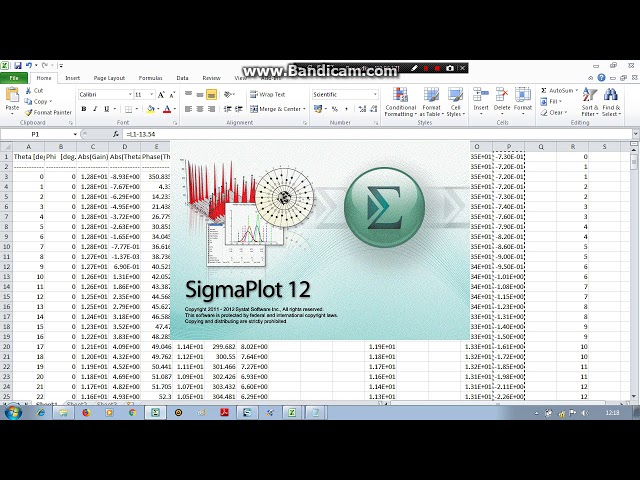This screenshot has width=640, height=480.
Task: Cut the selected cells
Action: click(x=34, y=91)
